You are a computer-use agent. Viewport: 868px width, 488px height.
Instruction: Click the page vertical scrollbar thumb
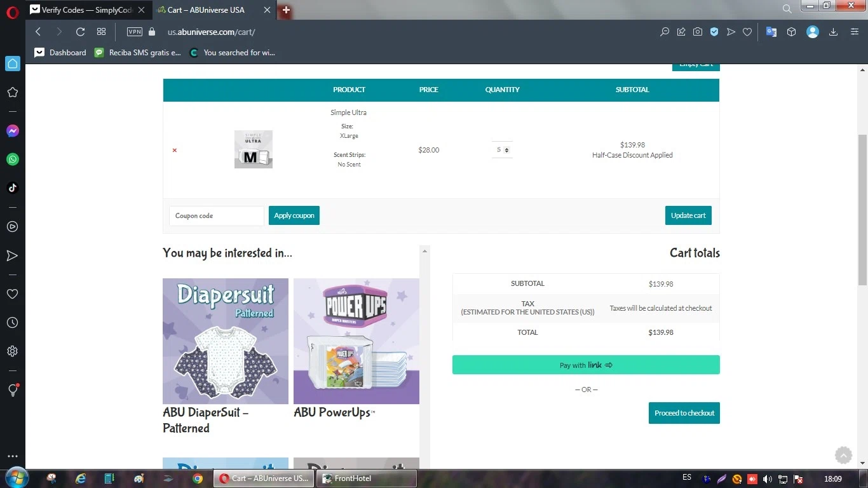[x=862, y=210]
